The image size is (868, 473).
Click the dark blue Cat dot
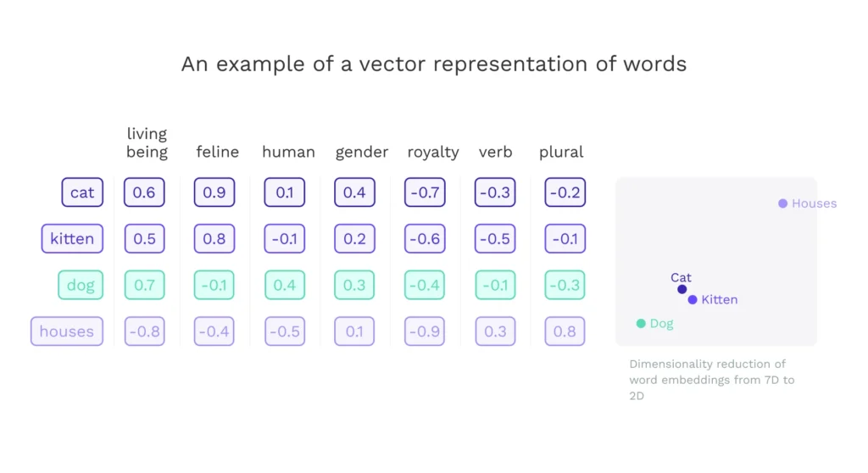click(x=682, y=289)
